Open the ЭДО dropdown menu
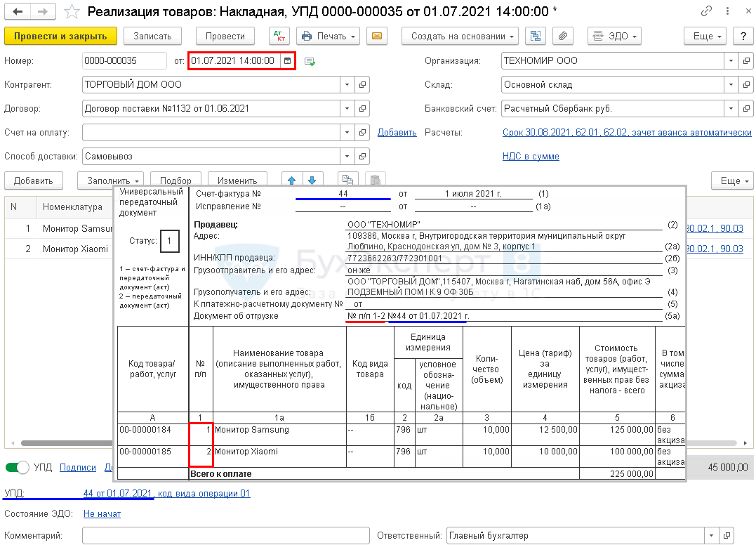Image resolution: width=756 pixels, height=545 pixels. click(x=614, y=37)
